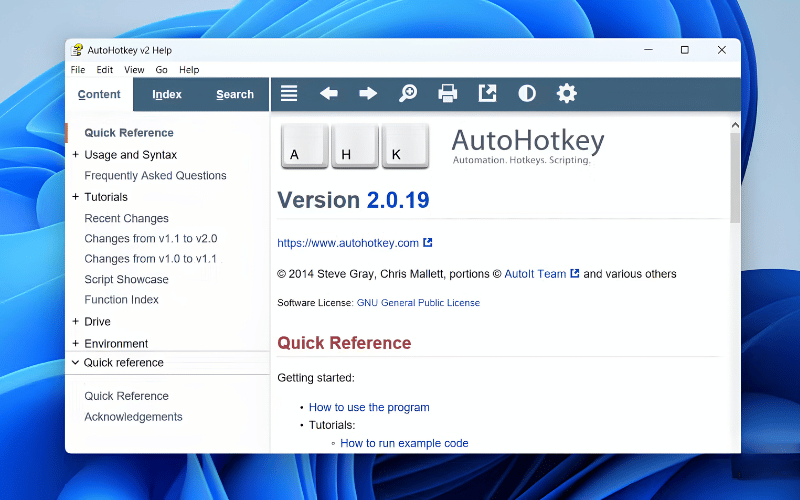Switch to the Index tab
This screenshot has height=500, width=800.
(x=167, y=94)
